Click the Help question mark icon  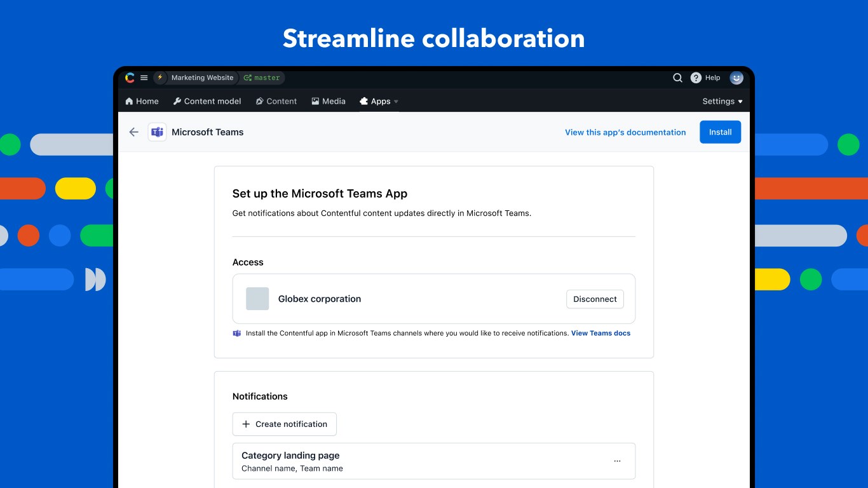coord(696,78)
